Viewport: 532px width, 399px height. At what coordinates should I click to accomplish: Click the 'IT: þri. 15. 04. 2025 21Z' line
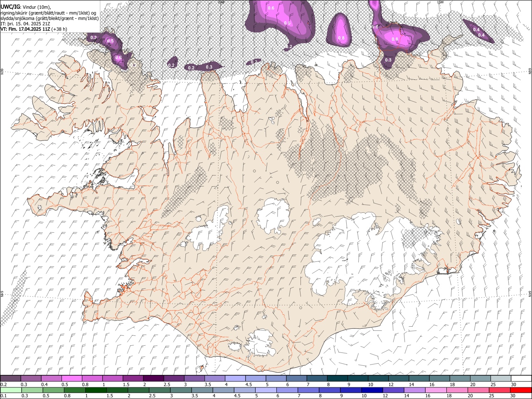[x=25, y=24]
